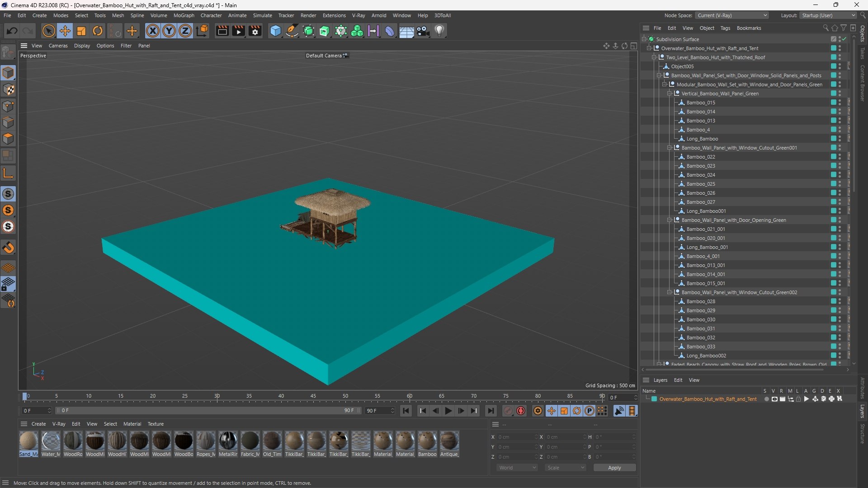Click the Undo arrow icon
Image resolution: width=868 pixels, height=488 pixels.
[12, 31]
